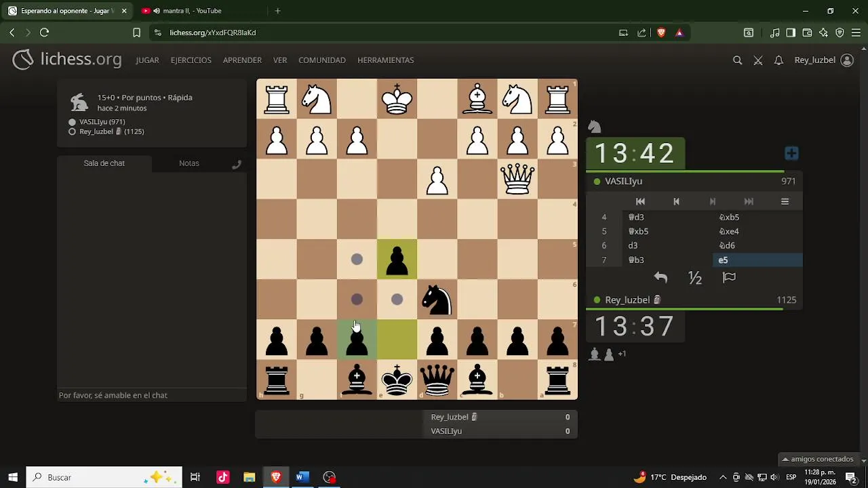Screen dimensions: 868x488
Task: Open the notifications bell
Action: click(x=778, y=60)
